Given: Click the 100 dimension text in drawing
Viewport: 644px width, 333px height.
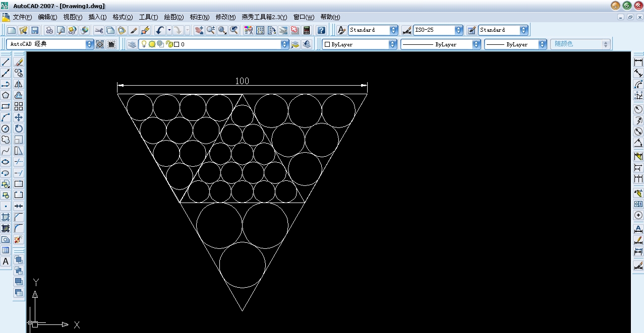Looking at the screenshot, I should tap(242, 81).
